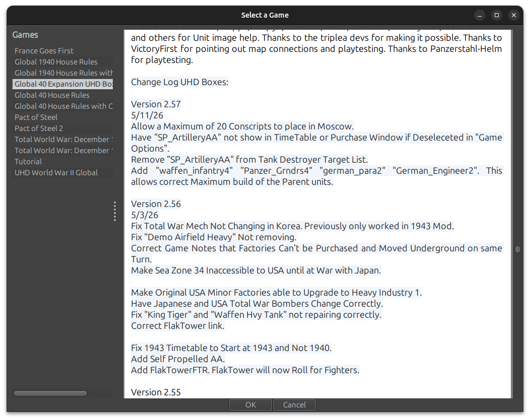This screenshot has width=530, height=420.
Task: Click the 5/11/26 date line
Action: [x=147, y=115]
